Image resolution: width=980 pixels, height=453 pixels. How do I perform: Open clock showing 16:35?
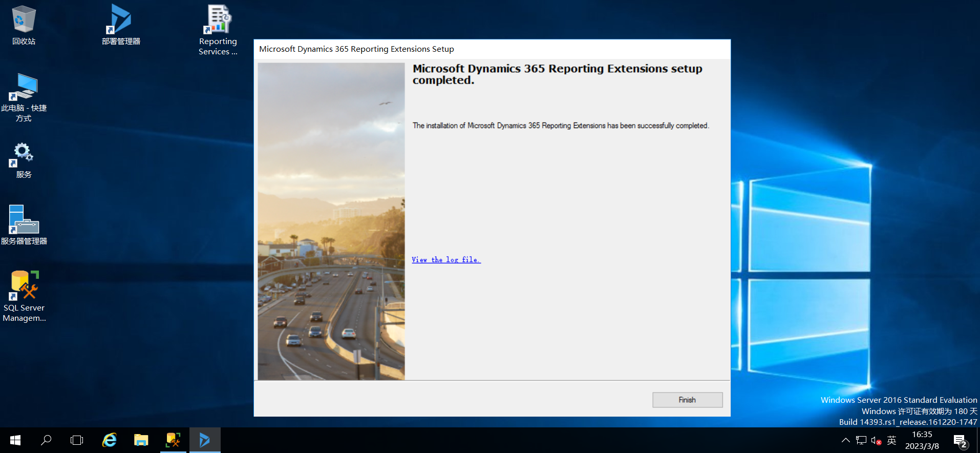[x=922, y=440]
